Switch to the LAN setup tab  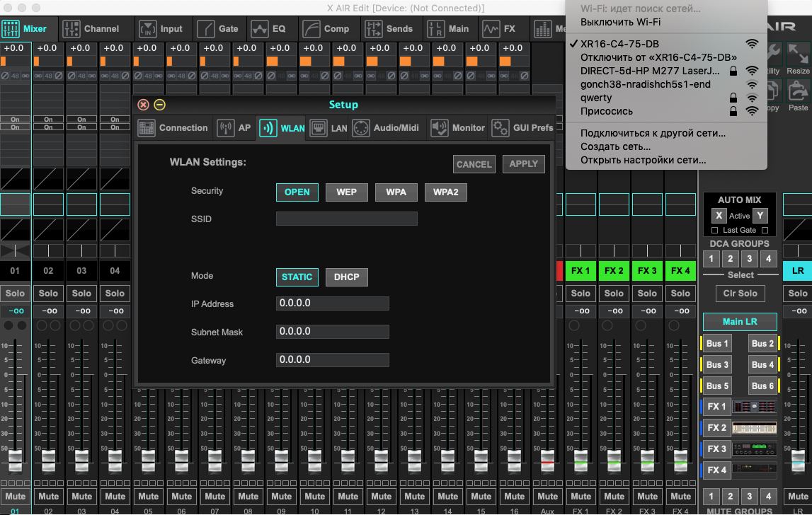coord(329,128)
